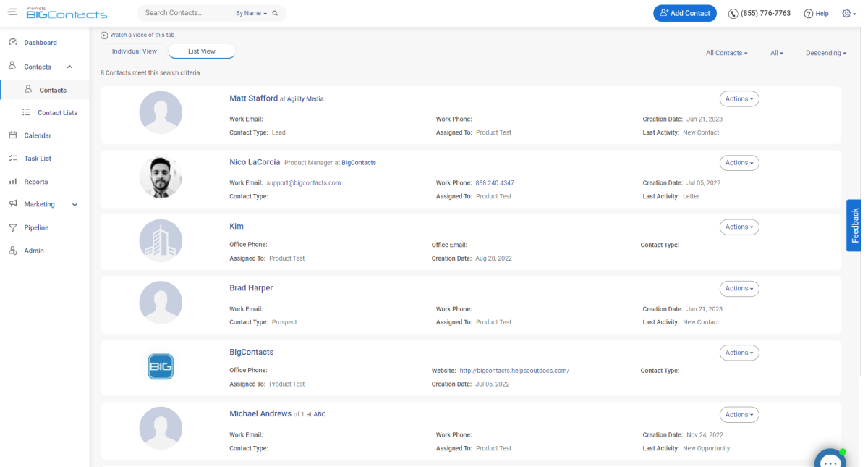The image size is (868, 467).
Task: Open the All filter dropdown
Action: point(777,53)
